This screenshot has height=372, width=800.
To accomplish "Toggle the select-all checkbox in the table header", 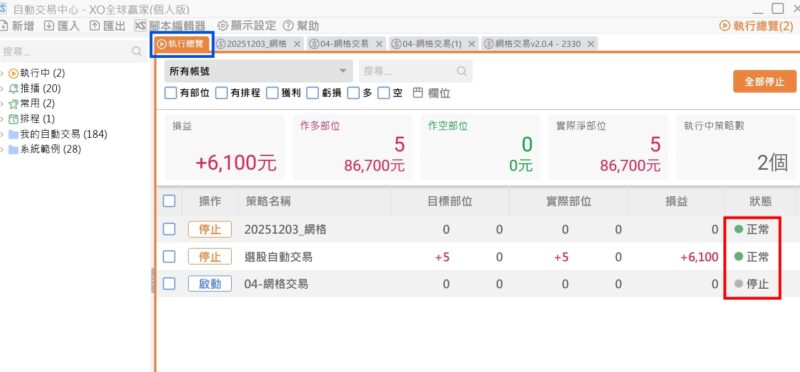I will [x=169, y=201].
